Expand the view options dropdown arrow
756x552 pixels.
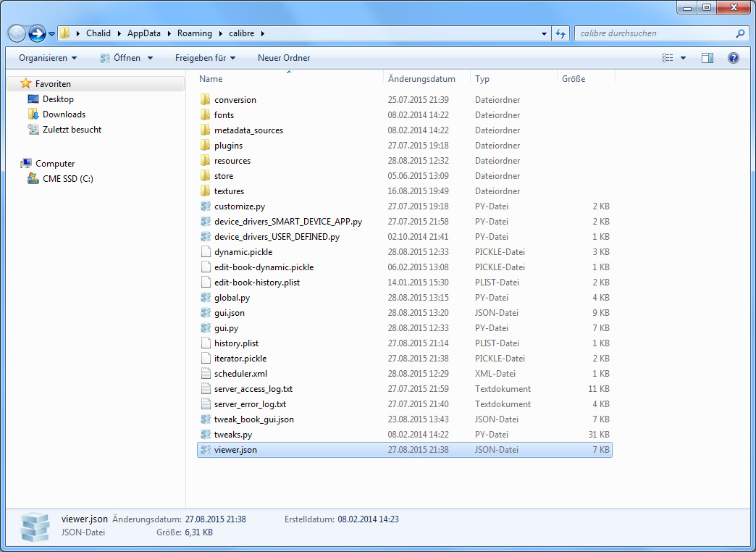[683, 58]
